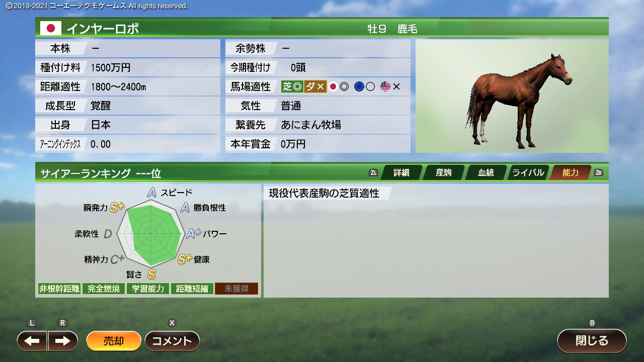Click the L button indicator
The image size is (644, 362).
click(32, 323)
